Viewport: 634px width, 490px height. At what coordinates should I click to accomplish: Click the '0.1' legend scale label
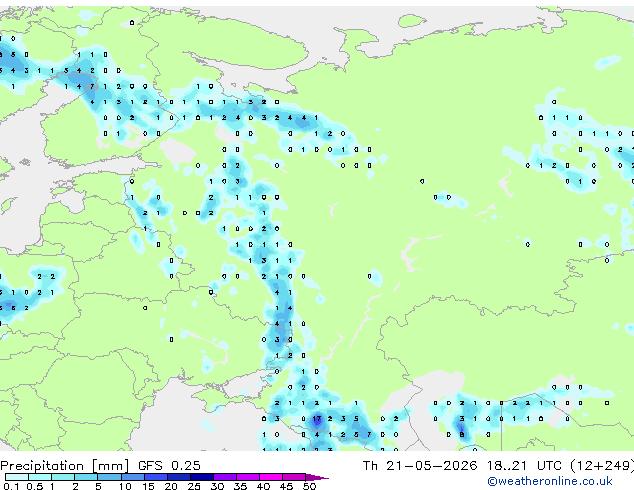(x=11, y=486)
